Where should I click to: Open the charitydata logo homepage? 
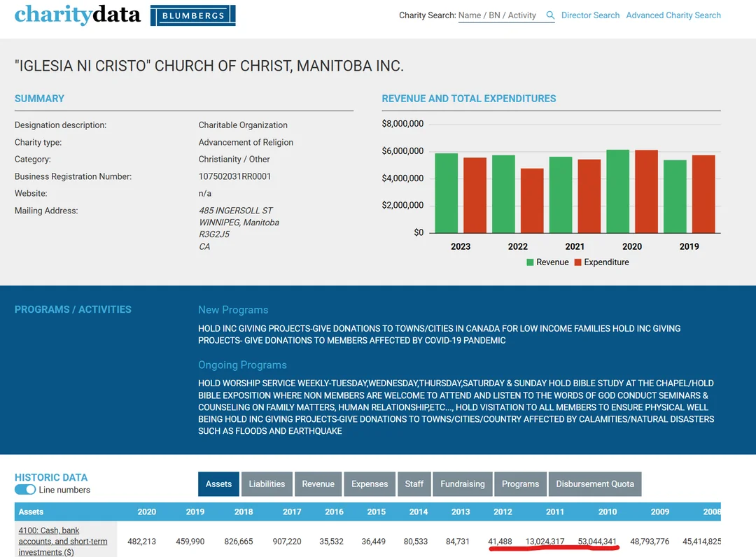77,15
